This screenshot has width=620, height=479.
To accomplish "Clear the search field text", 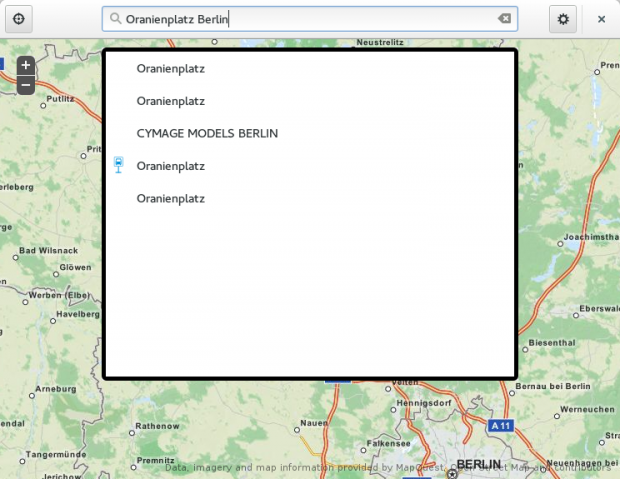I will [504, 18].
